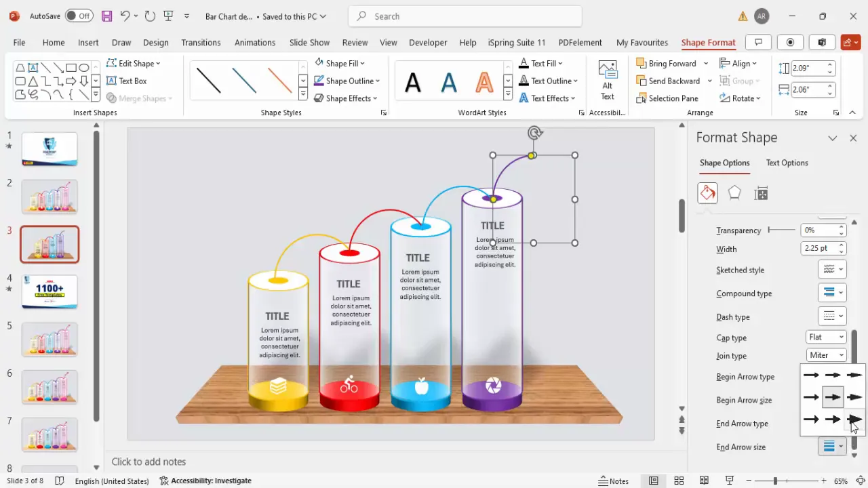Open the Rotate dropdown

click(741, 98)
